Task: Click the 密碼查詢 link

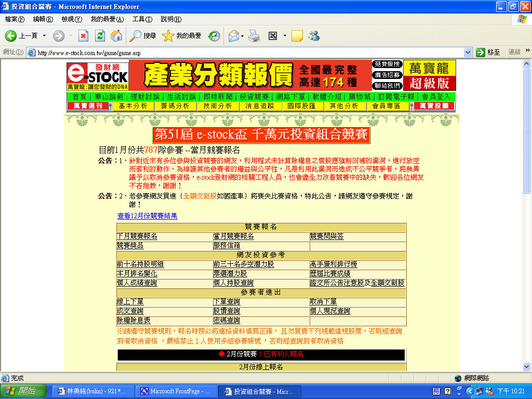Action: (227, 320)
